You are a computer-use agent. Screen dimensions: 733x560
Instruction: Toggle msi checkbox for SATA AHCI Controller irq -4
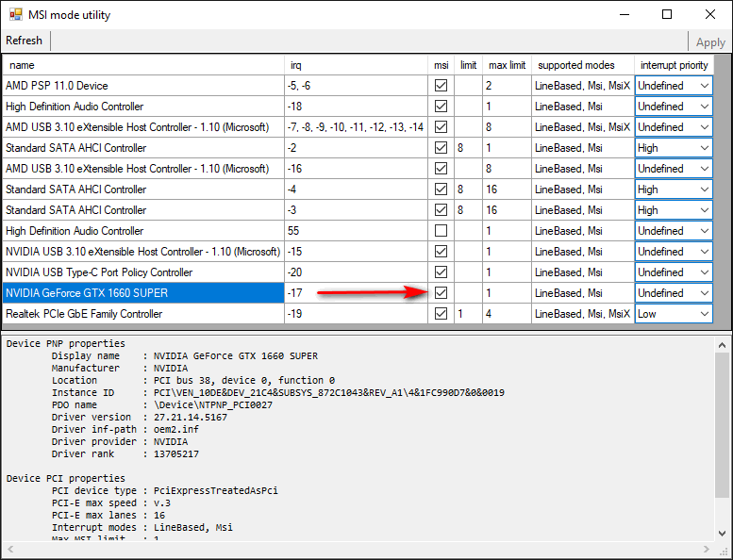pyautogui.click(x=441, y=189)
